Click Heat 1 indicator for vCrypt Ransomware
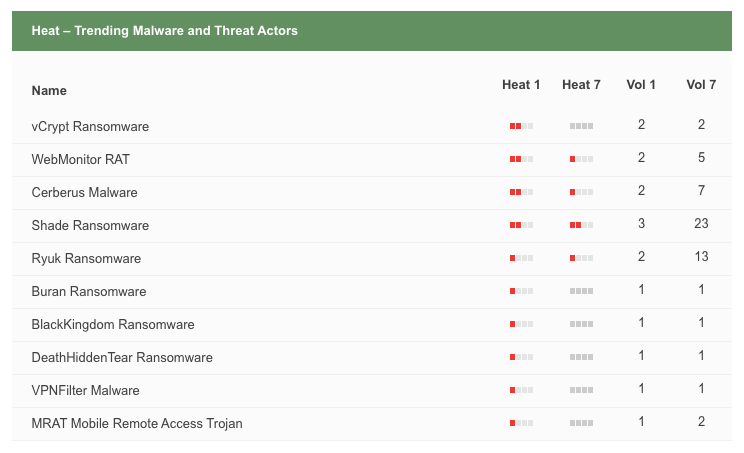 [521, 126]
